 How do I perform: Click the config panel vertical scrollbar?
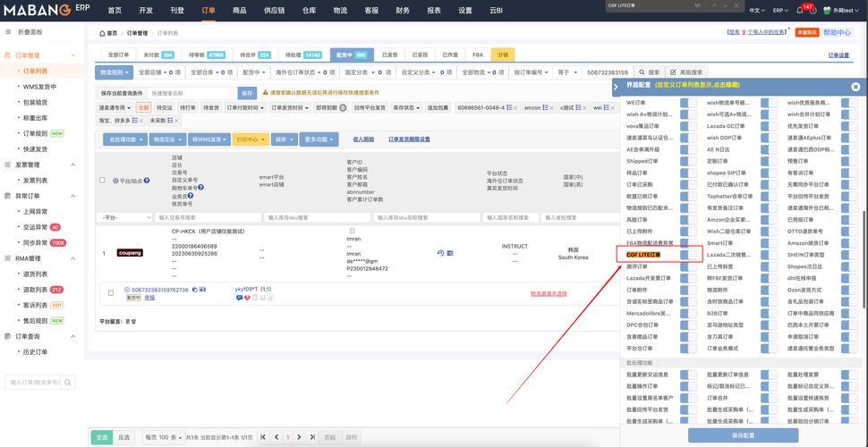click(x=864, y=259)
